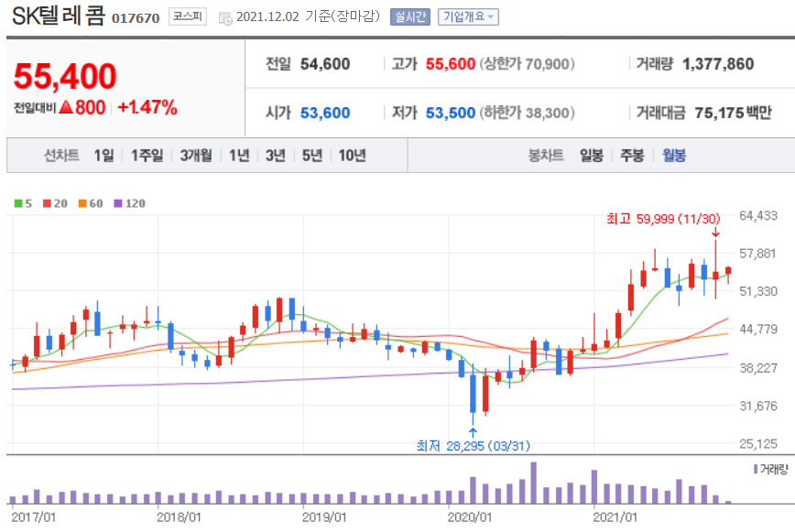Viewport: 795px width, 532px height.
Task: Click the previous close value 54,600
Action: pyautogui.click(x=325, y=64)
